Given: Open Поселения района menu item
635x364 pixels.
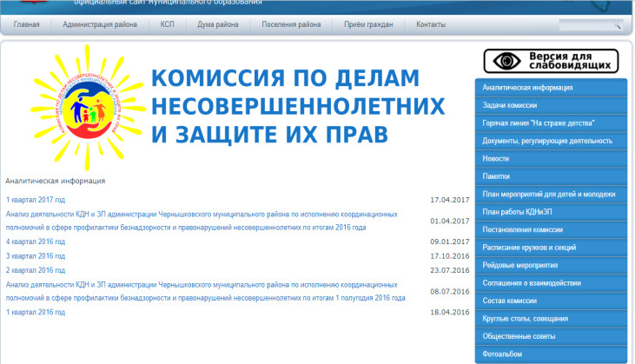Looking at the screenshot, I should click(291, 24).
